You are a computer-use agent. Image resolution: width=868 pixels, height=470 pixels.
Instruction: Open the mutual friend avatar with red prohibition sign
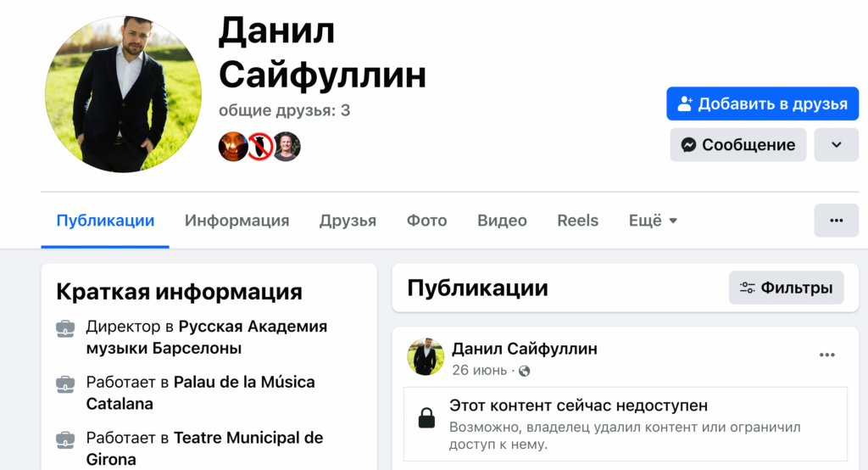[259, 146]
